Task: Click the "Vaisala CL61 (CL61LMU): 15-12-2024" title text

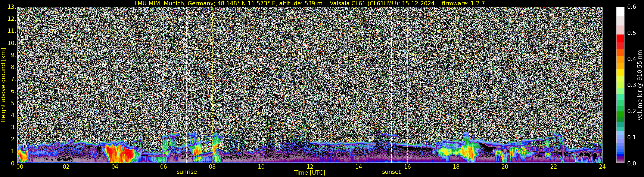Action: (382, 3)
